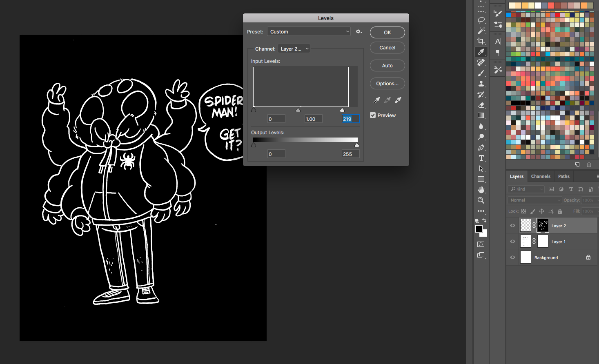Swap foreground and background colors

point(484,220)
